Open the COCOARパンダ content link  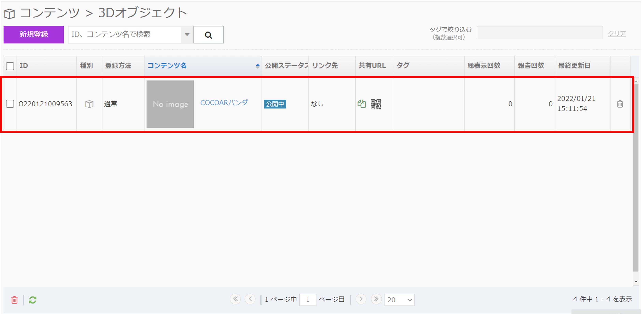[224, 103]
